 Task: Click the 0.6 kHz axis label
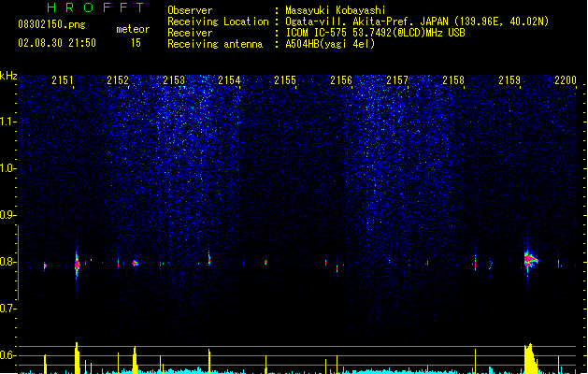coord(7,355)
